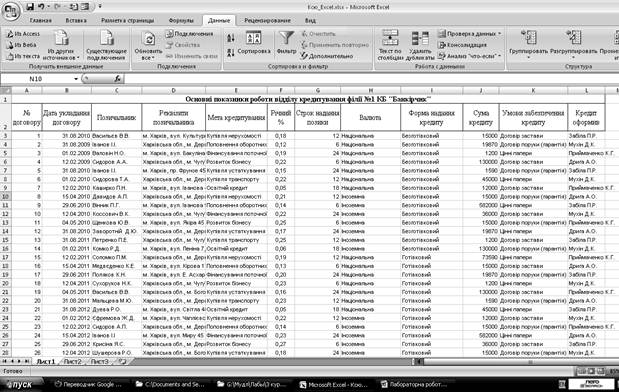
Task: Go to first sheet navigation arrow
Action: coord(5,361)
